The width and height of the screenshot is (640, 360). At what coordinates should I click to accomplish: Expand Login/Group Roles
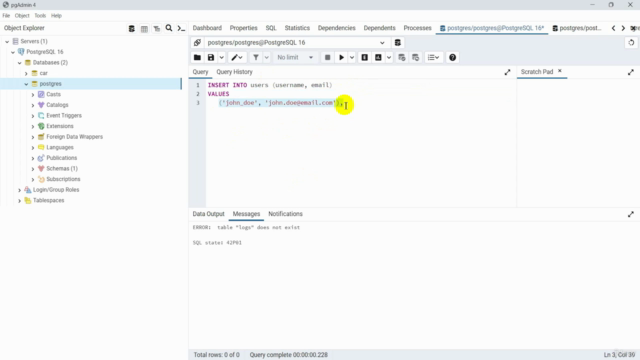coord(20,190)
